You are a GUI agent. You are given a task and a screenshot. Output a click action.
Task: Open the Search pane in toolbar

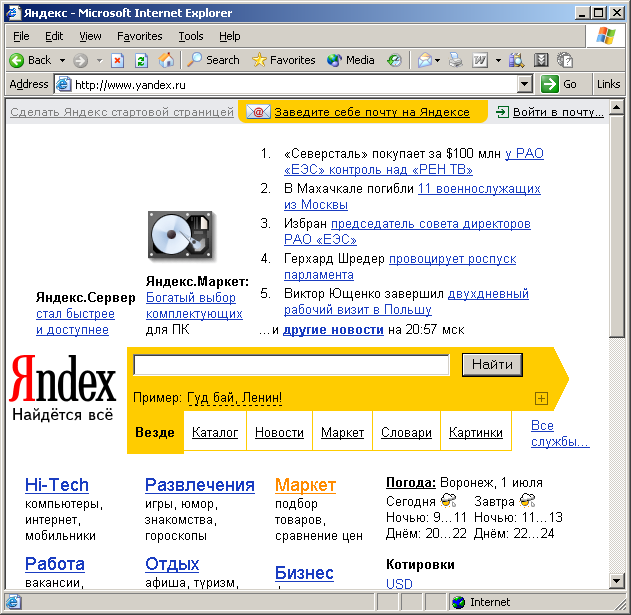point(214,60)
